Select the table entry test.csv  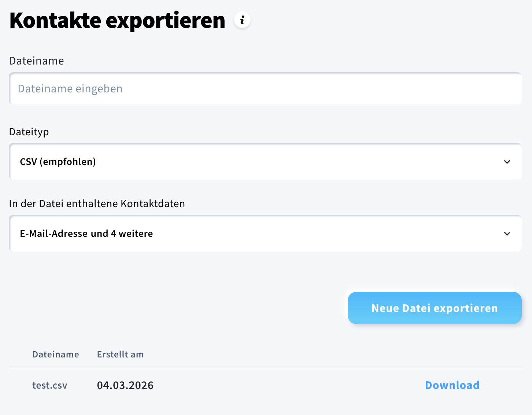49,385
